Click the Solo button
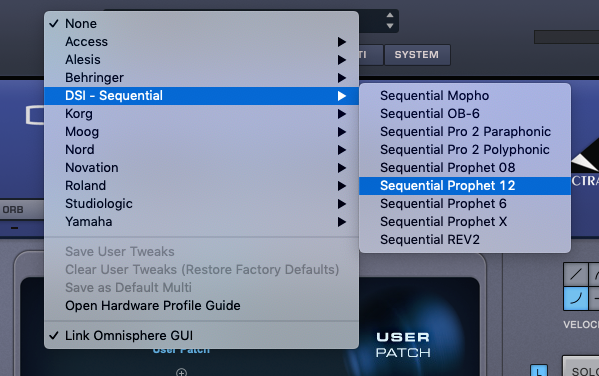The image size is (599, 376). click(x=581, y=368)
